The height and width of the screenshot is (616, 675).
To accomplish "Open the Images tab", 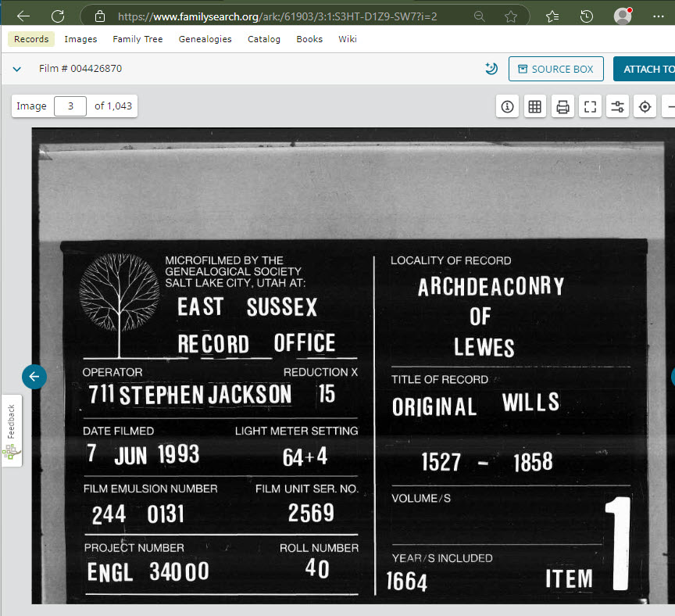I will click(x=81, y=39).
